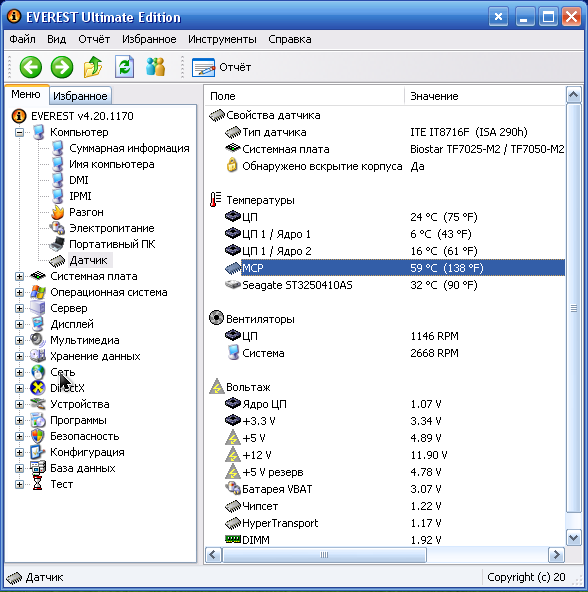Viewport: 588px width, 592px height.
Task: Click the horizontal scrollbar right arrow
Action: point(556,555)
